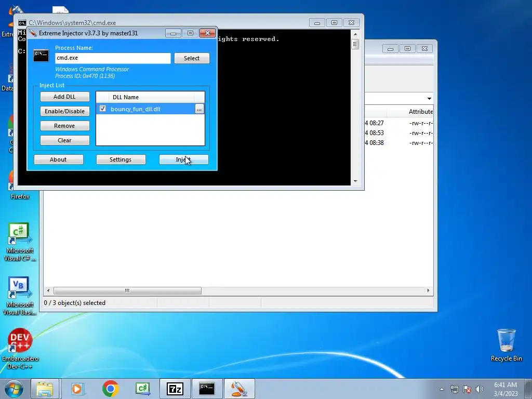This screenshot has width=532, height=399.
Task: Click the Inject button in Extreme Injector
Action: coord(184,159)
